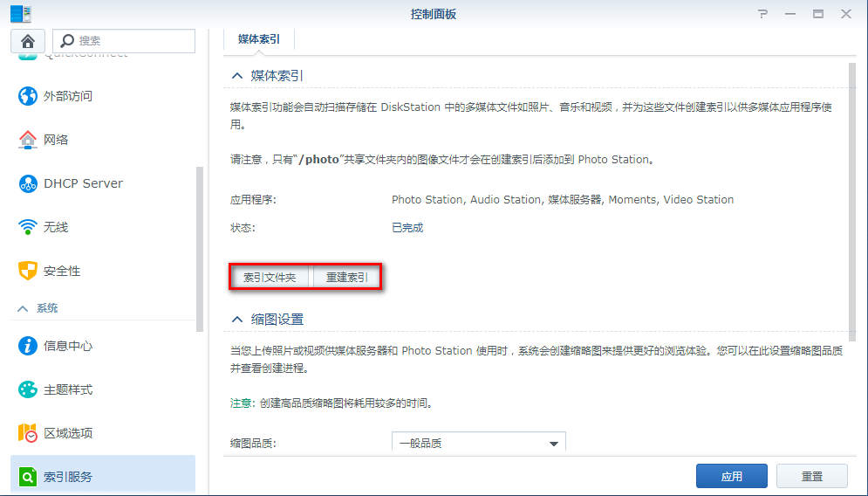The width and height of the screenshot is (868, 496).
Task: Click 索引文件夹 button
Action: click(270, 277)
